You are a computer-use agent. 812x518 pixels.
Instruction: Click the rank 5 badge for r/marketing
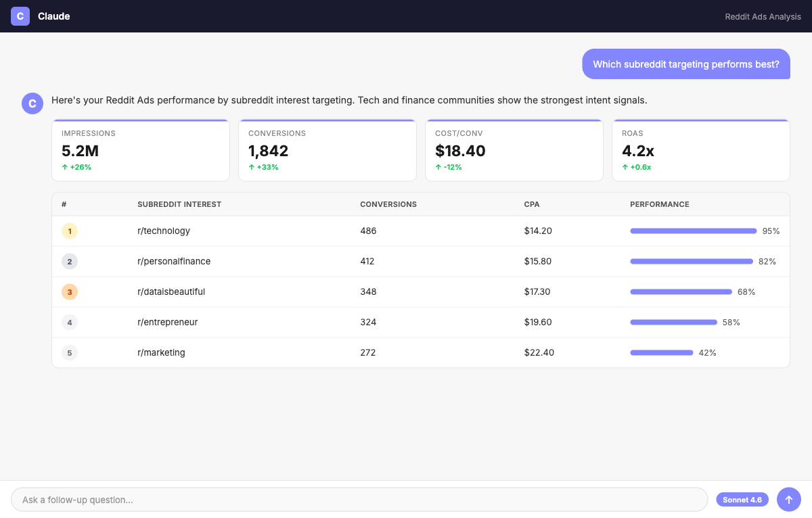(x=70, y=353)
